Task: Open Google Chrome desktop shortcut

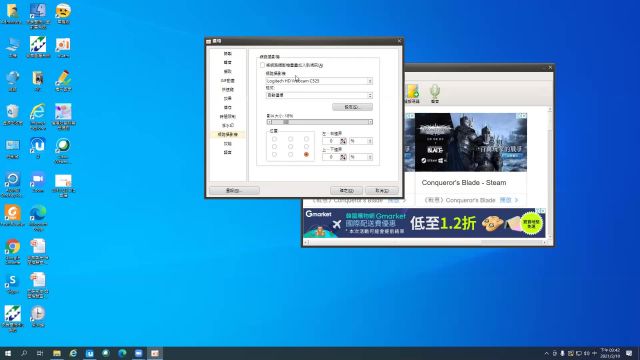Action: (13, 251)
